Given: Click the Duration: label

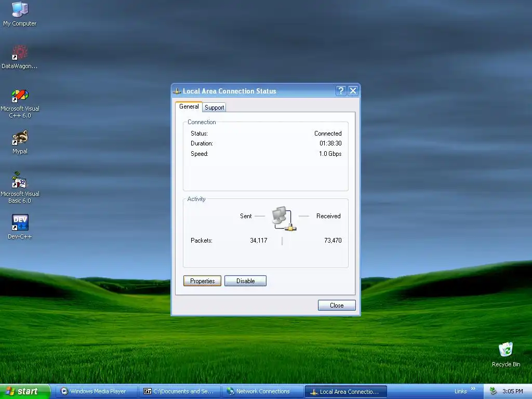Looking at the screenshot, I should 202,143.
